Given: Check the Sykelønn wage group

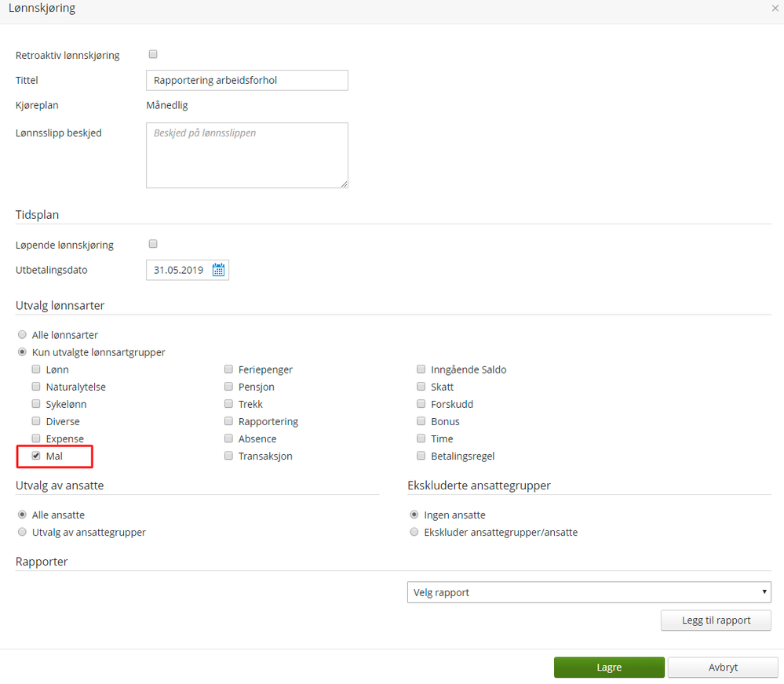Looking at the screenshot, I should pyautogui.click(x=36, y=404).
